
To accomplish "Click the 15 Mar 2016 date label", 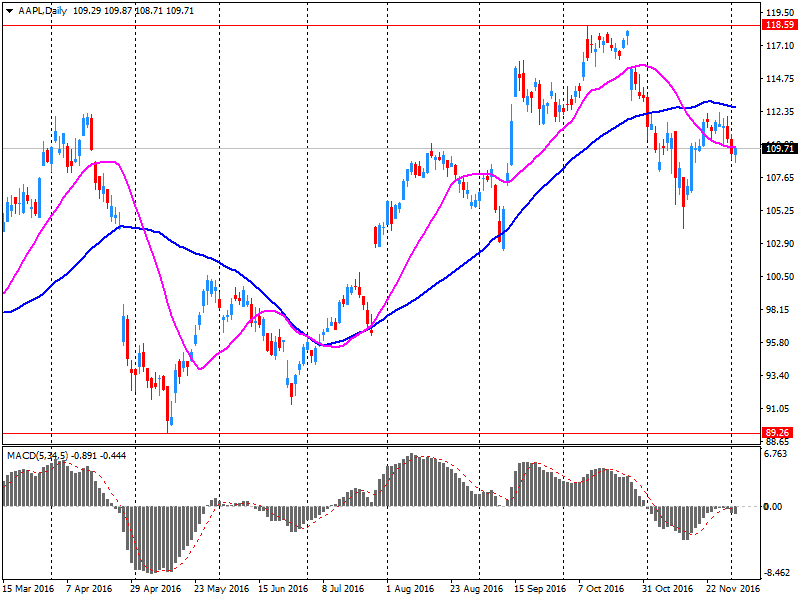I will [28, 588].
